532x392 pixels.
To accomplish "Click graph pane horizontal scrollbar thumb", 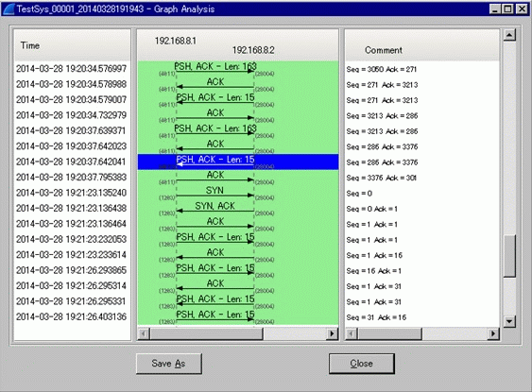I will [206, 333].
